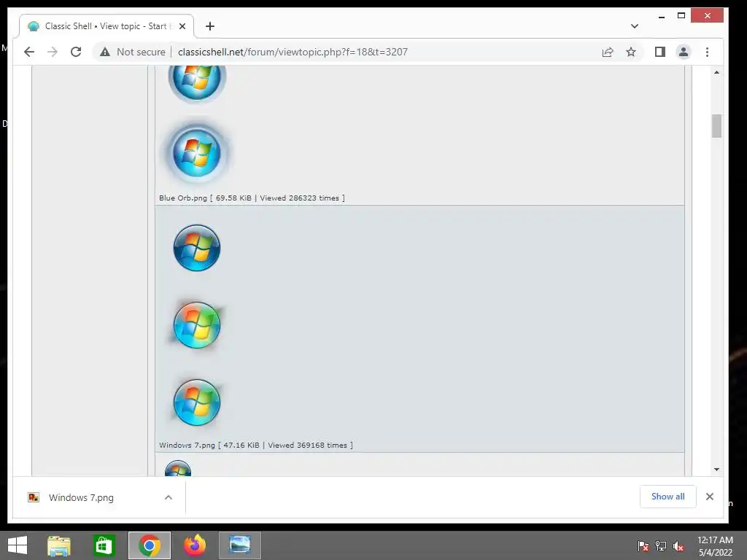Viewport: 747px width, 560px height.
Task: Open the Windows Store taskbar icon
Action: [x=104, y=545]
